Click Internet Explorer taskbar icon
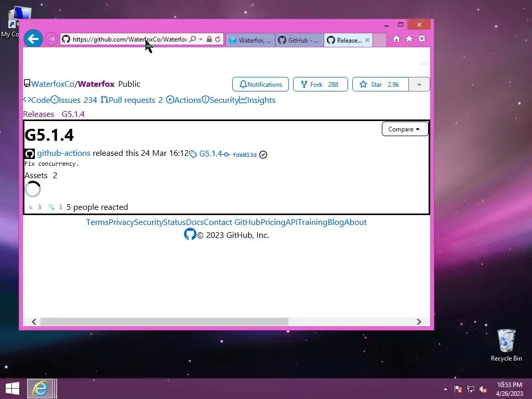 (x=40, y=389)
